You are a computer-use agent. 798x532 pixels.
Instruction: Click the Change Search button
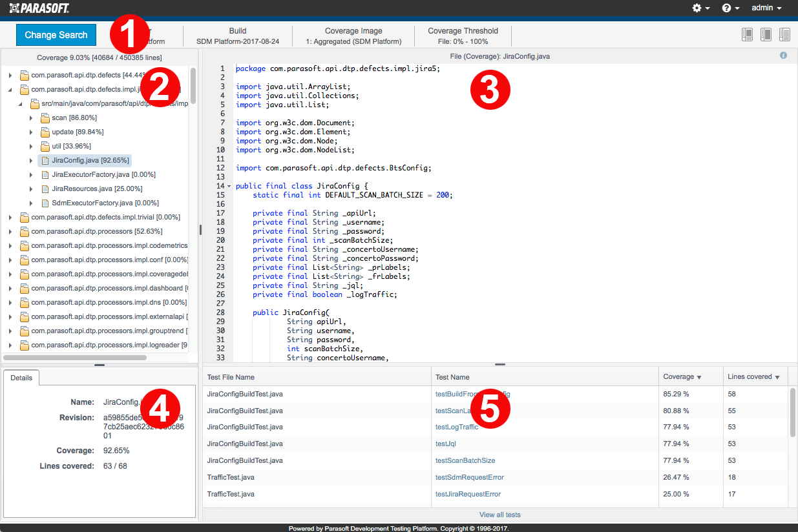(x=56, y=35)
